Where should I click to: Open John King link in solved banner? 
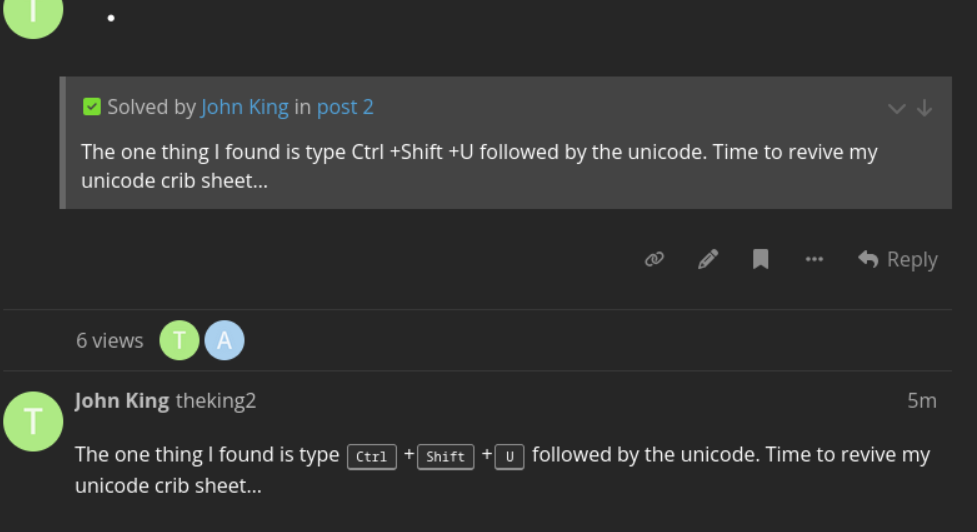(245, 107)
